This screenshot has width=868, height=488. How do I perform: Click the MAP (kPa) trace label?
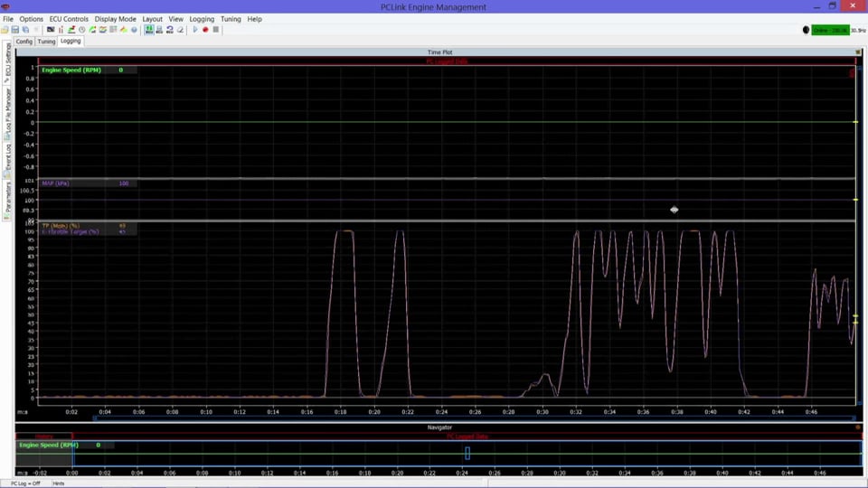(x=55, y=183)
